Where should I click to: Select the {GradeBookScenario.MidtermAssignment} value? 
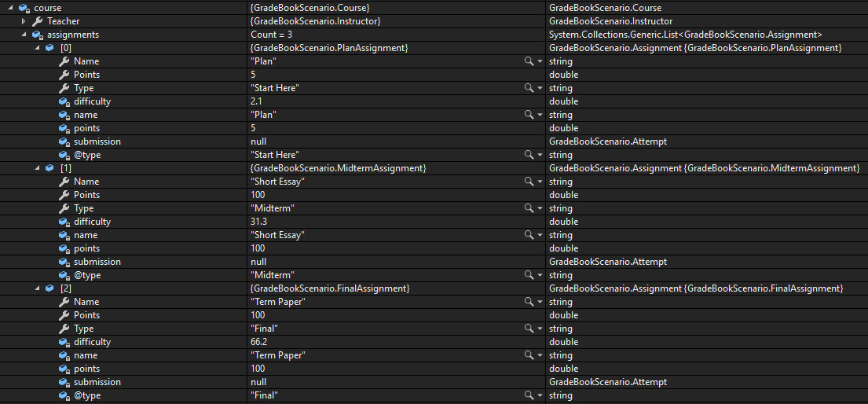click(339, 168)
